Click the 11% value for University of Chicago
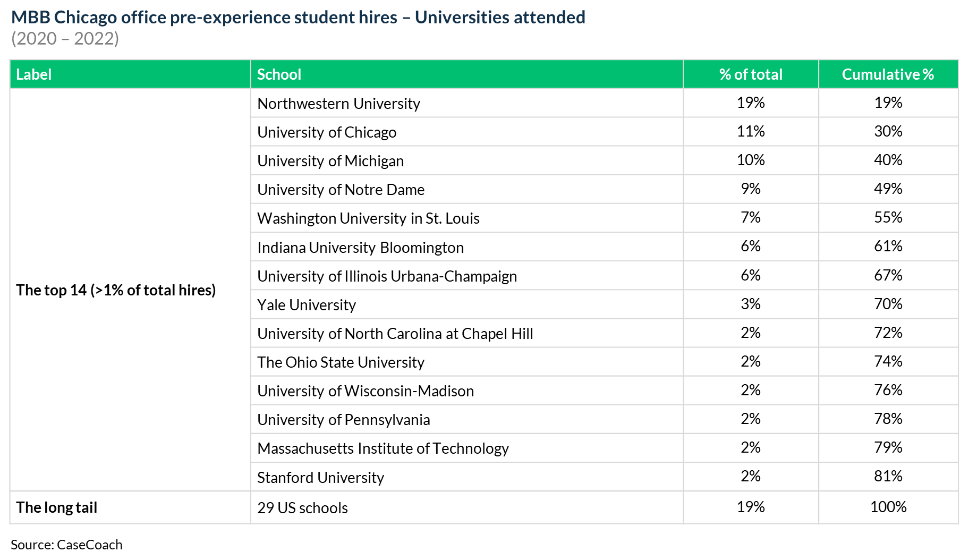The width and height of the screenshot is (960, 560). [x=751, y=131]
